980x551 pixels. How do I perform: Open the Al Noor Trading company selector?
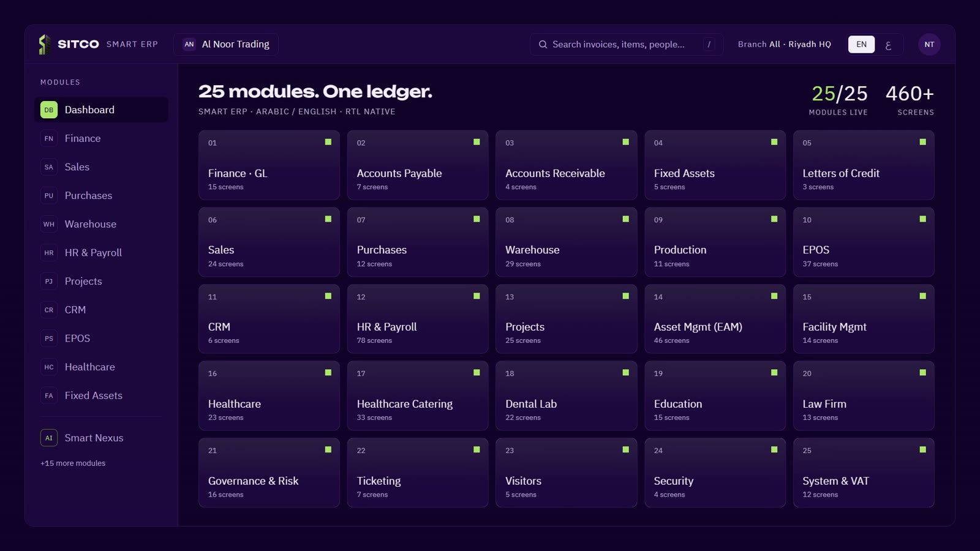pos(226,44)
